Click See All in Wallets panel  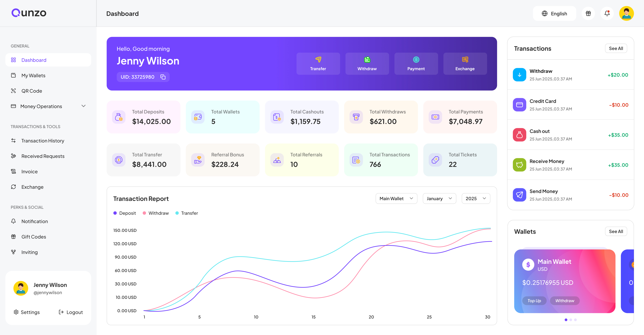pos(616,231)
